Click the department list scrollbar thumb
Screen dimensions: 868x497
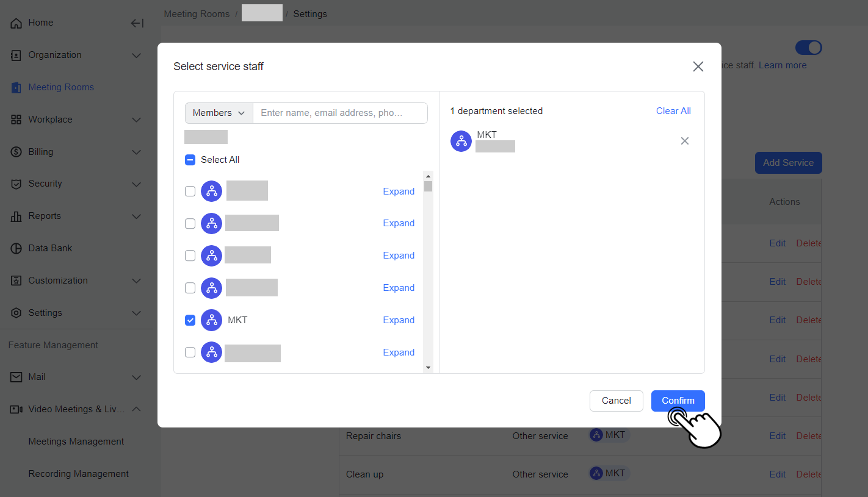(428, 186)
